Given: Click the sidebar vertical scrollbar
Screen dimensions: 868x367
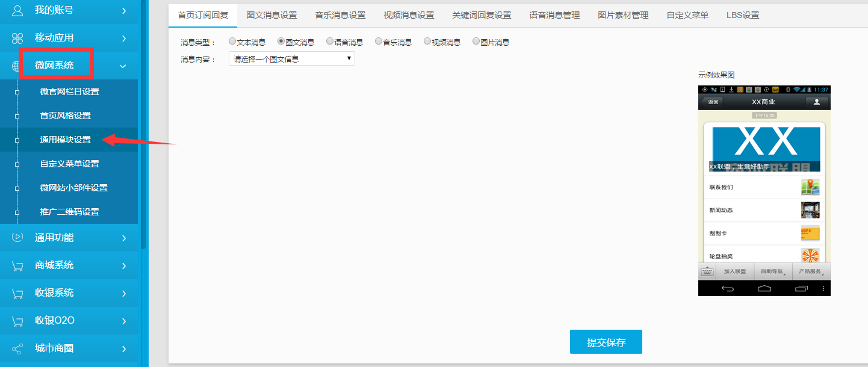Looking at the screenshot, I should click(x=143, y=120).
